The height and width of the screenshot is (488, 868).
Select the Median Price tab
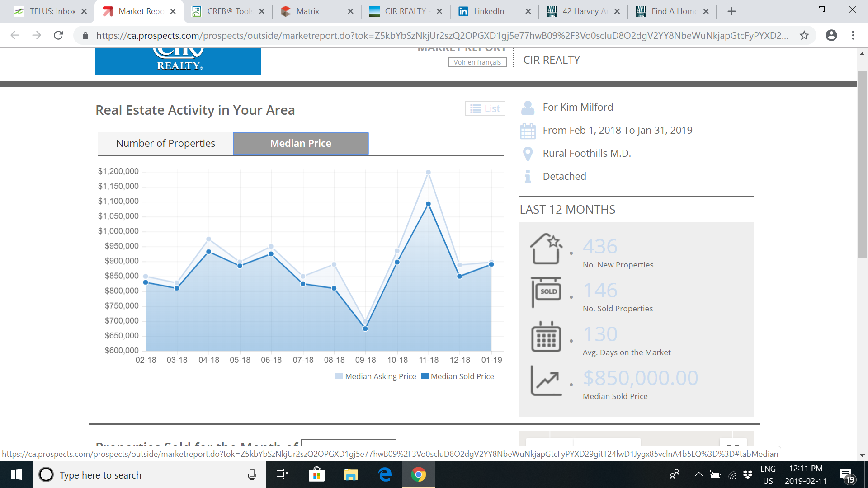pyautogui.click(x=301, y=143)
